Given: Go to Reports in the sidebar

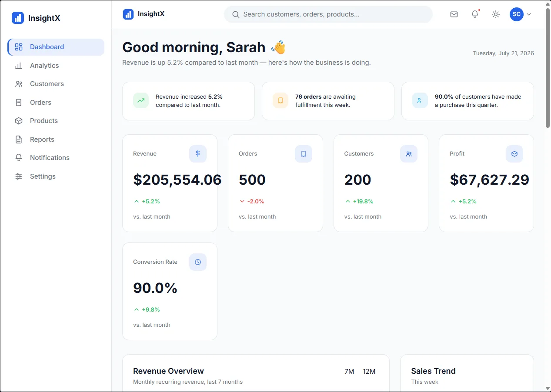Looking at the screenshot, I should click(x=56, y=140).
